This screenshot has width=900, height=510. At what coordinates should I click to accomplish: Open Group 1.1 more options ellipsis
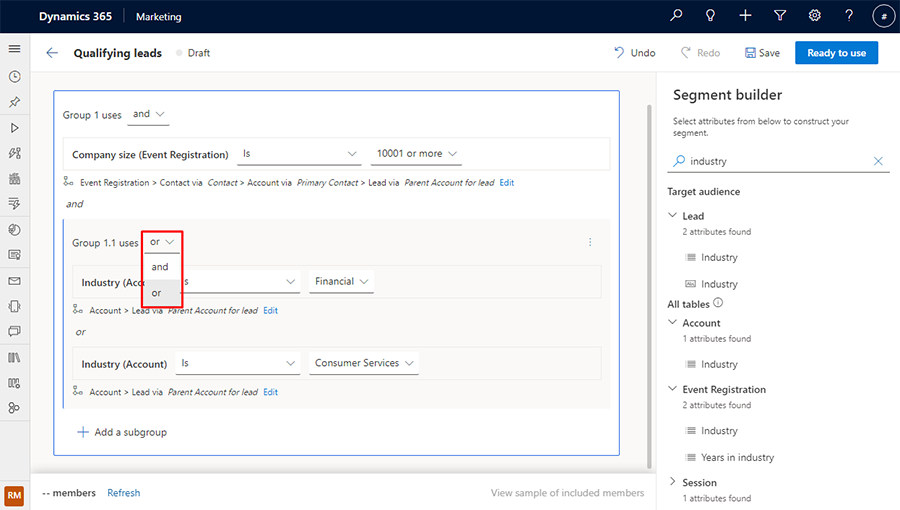click(590, 242)
